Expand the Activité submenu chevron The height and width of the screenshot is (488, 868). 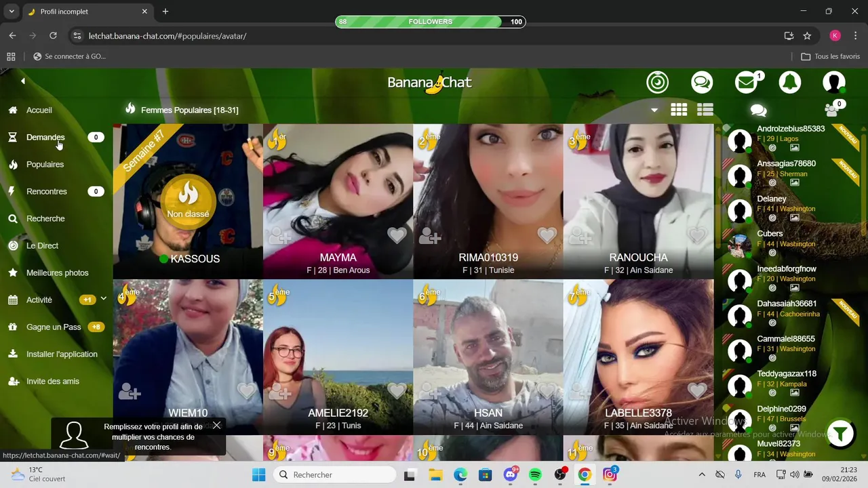click(x=104, y=299)
